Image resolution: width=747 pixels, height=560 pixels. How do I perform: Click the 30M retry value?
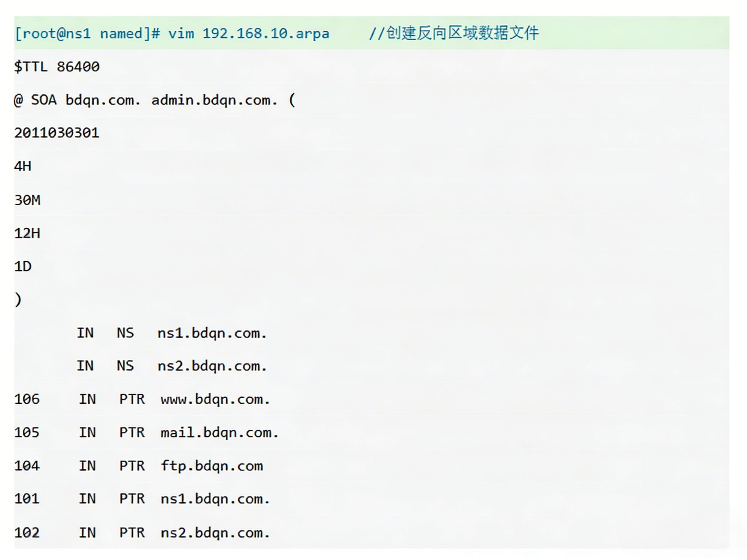[27, 200]
